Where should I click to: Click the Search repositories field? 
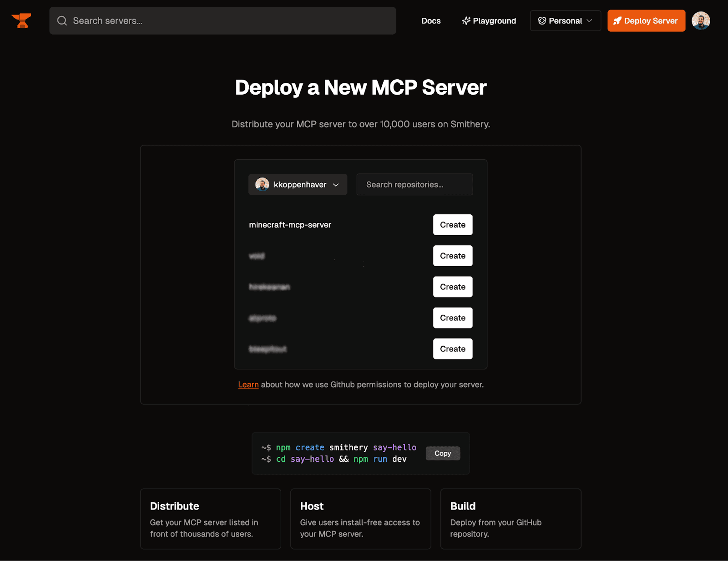click(x=414, y=184)
